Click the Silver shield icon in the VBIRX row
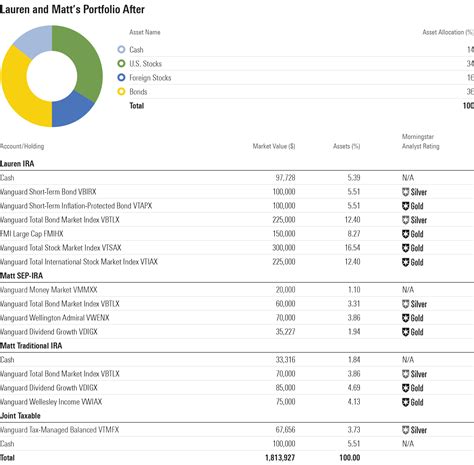Image resolution: width=474 pixels, height=465 pixels. point(405,192)
